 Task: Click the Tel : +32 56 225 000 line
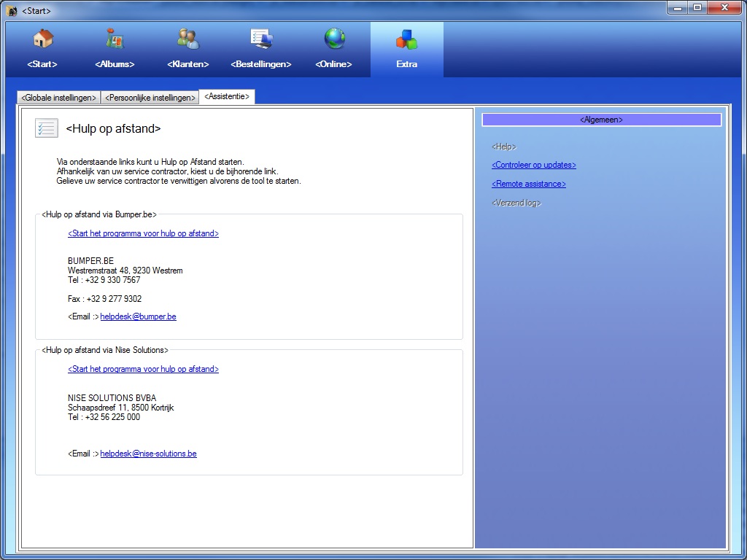tap(104, 417)
